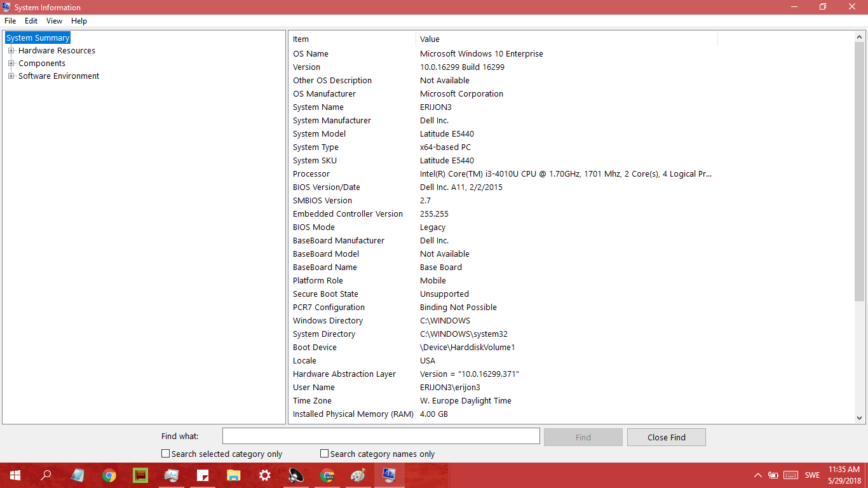
Task: Open taskbar search magnifier
Action: 46,475
